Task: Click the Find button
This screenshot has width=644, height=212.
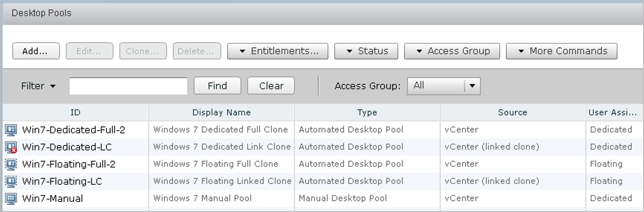Action: (x=217, y=86)
